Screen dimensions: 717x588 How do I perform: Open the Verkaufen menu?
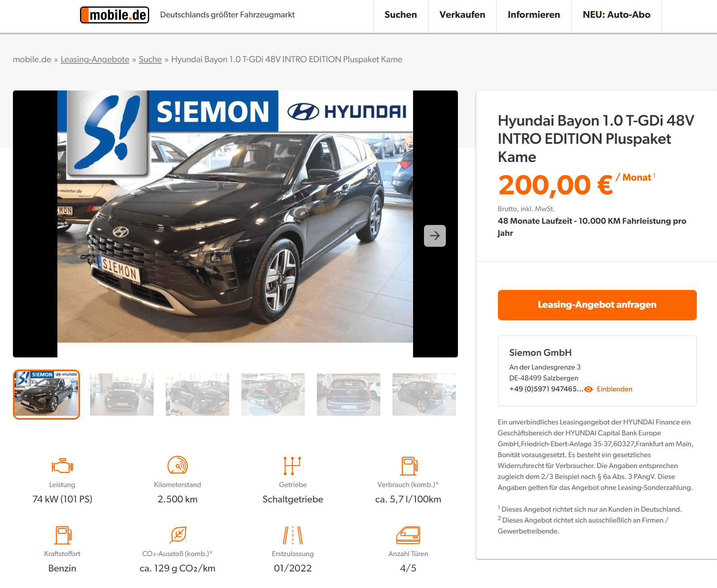pyautogui.click(x=462, y=15)
